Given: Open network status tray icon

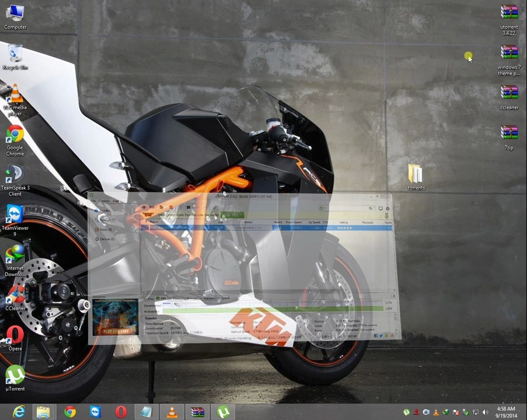Looking at the screenshot, I should click(x=475, y=412).
